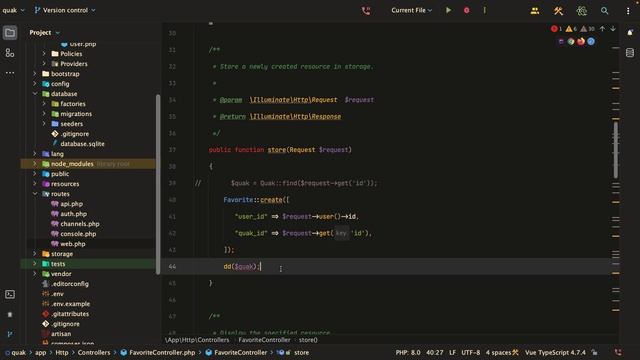This screenshot has height=360, width=640.
Task: Click UTF-8 encoding in status bar
Action: pos(471,353)
